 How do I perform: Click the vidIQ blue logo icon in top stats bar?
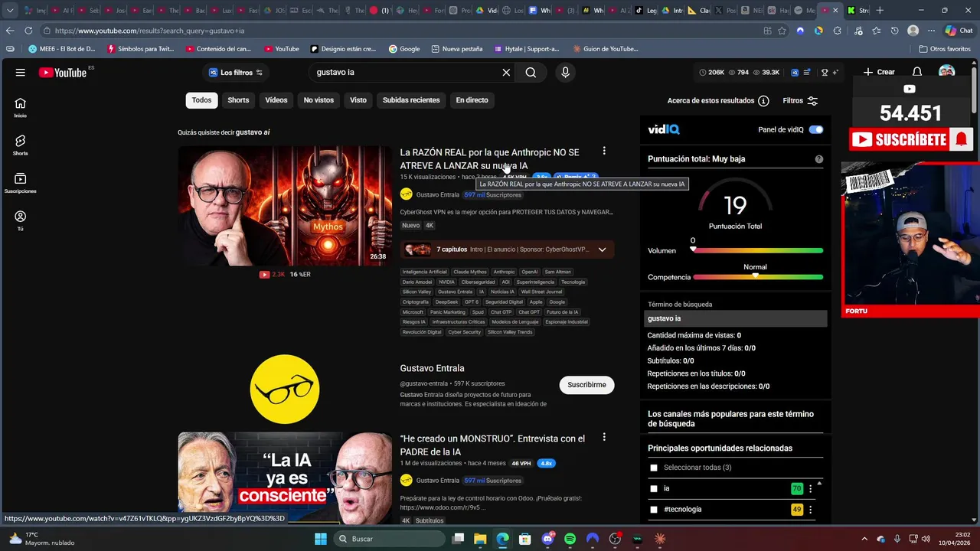point(795,72)
